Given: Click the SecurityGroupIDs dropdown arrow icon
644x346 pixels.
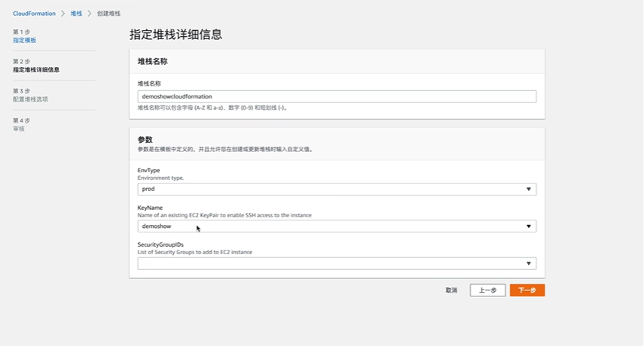Looking at the screenshot, I should click(x=529, y=263).
